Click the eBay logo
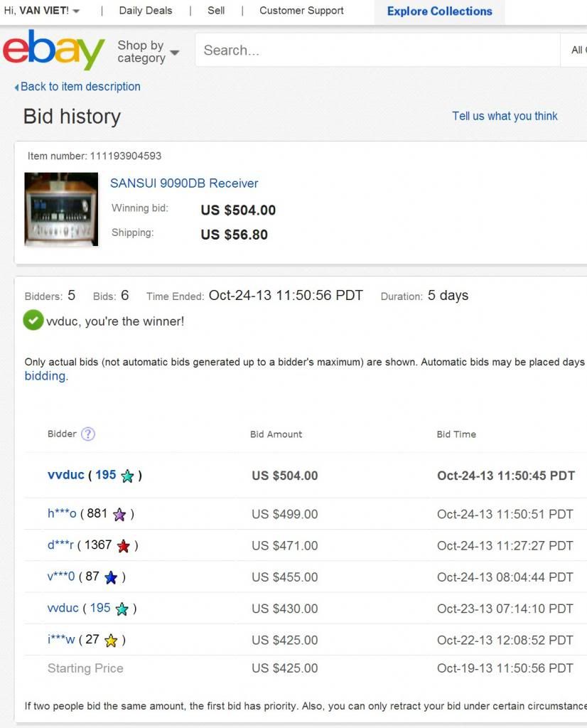Image resolution: width=587 pixels, height=728 pixels. [x=54, y=49]
